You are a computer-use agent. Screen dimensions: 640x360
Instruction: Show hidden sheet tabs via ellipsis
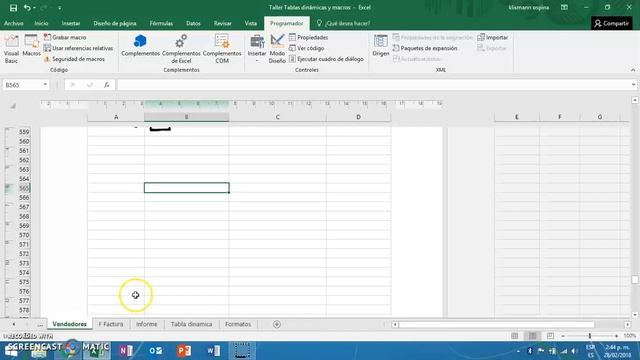[40, 324]
